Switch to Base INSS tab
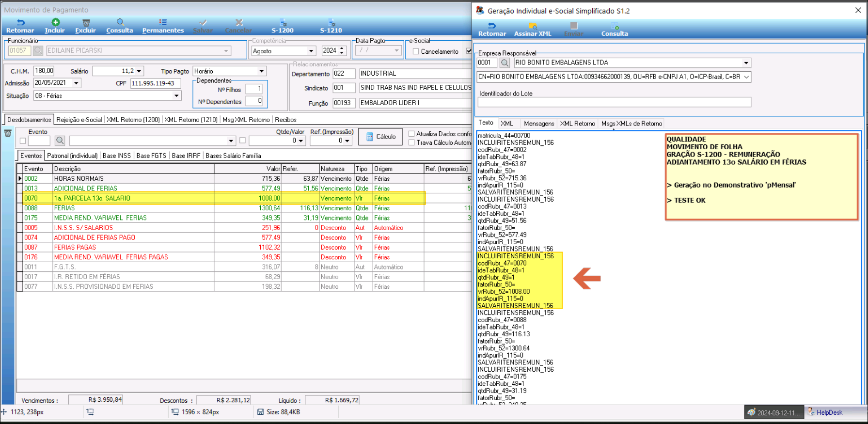This screenshot has width=868, height=424. click(117, 156)
